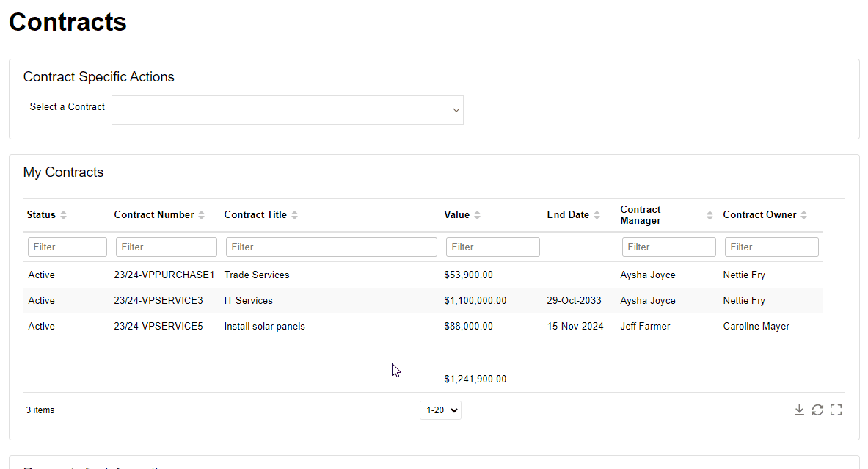Sort by End Date column arrows
868x469 pixels.
click(x=597, y=215)
